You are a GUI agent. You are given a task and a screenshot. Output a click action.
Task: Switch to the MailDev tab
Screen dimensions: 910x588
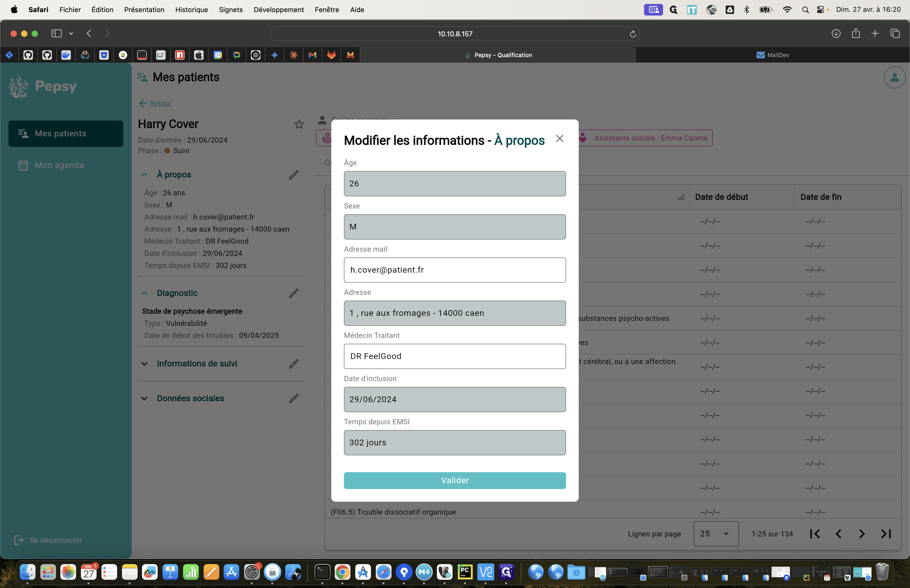pos(772,55)
